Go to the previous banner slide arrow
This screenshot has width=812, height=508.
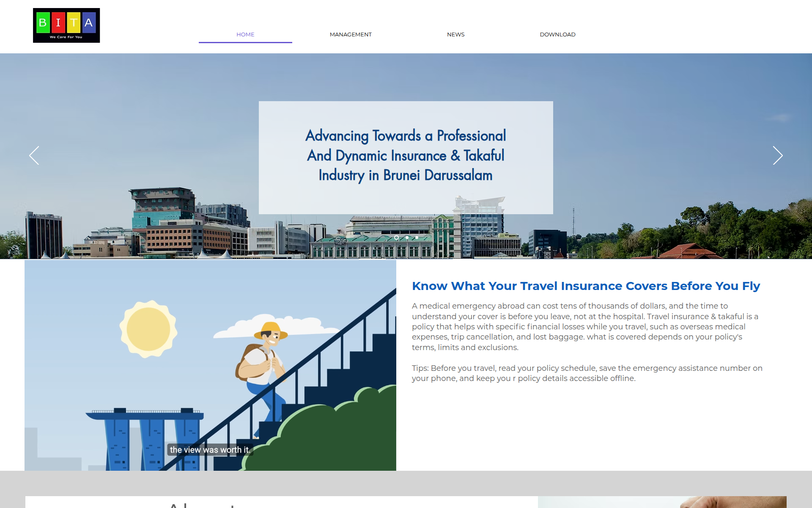34,155
